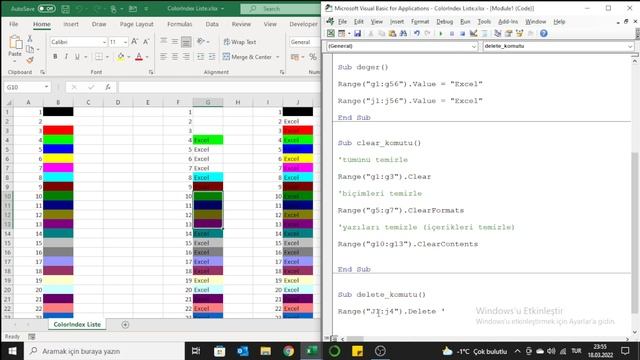The width and height of the screenshot is (640, 360).
Task: Increase font size with the larger A
Action: pos(135,42)
